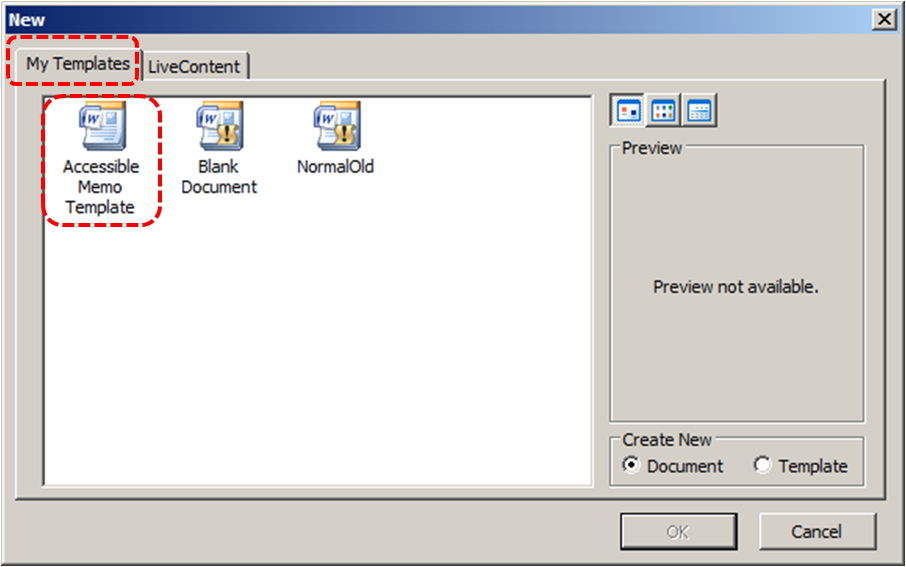The image size is (906, 567).
Task: Close the New dialog window
Action: pos(884,20)
